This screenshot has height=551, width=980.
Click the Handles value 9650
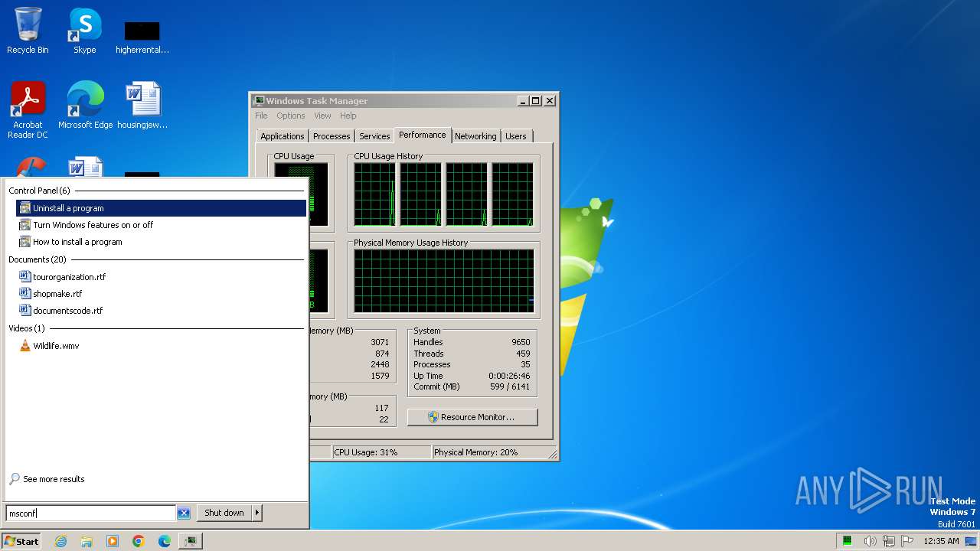point(521,342)
